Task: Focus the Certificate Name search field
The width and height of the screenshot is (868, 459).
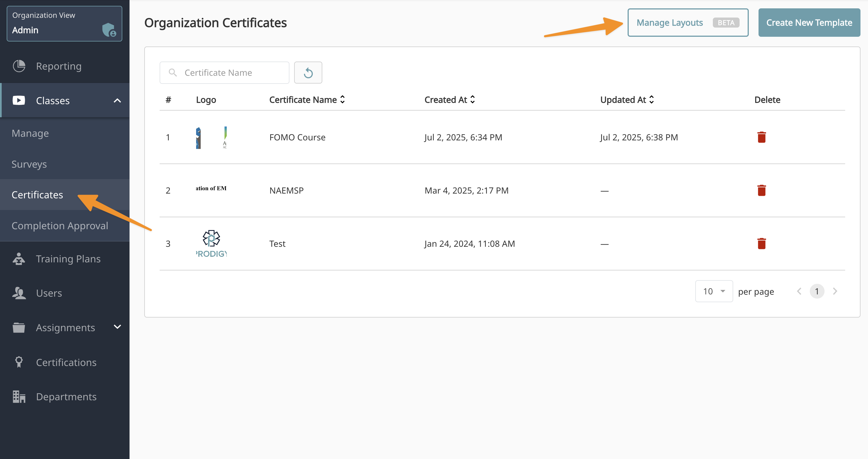Action: 225,72
